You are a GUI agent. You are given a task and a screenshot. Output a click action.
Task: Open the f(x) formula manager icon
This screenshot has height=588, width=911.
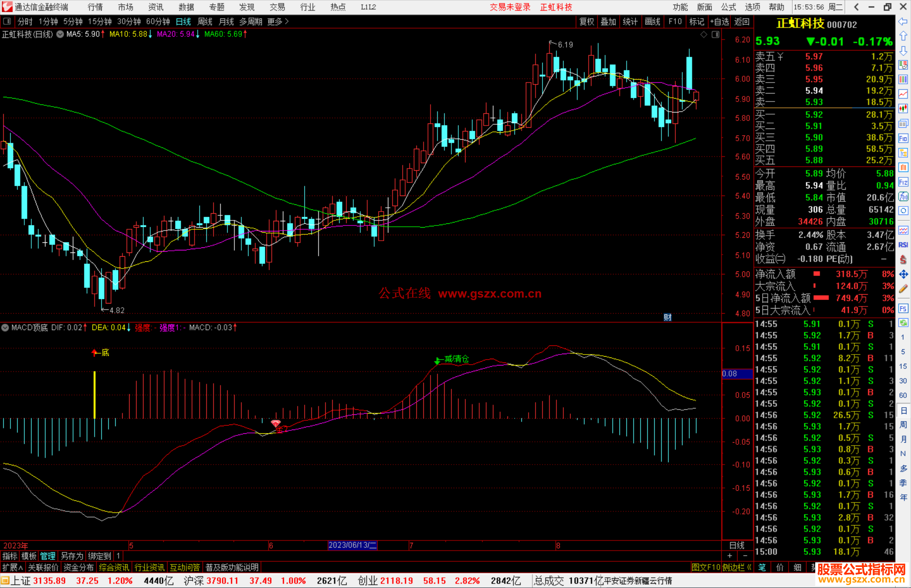click(903, 196)
